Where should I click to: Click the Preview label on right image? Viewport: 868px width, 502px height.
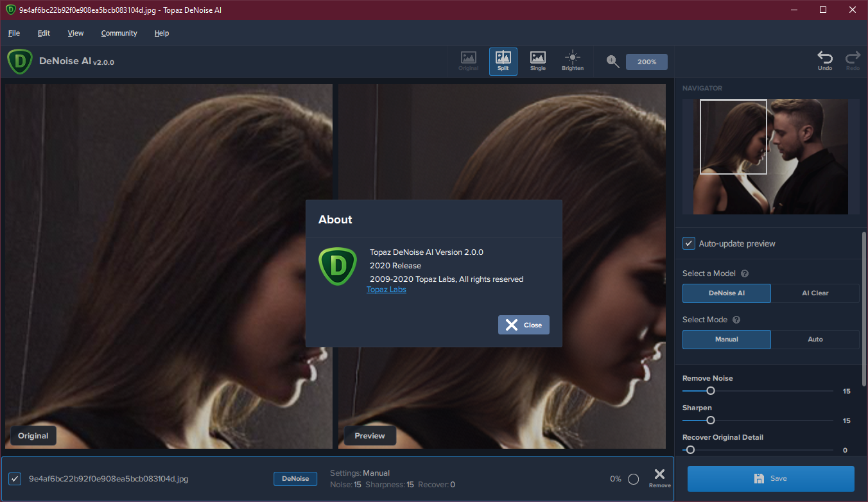370,435
